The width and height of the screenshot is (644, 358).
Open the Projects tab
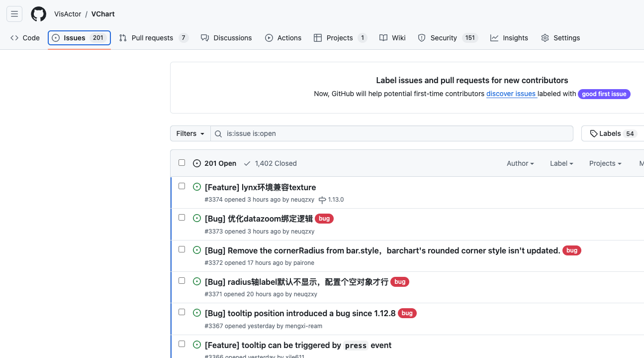(x=340, y=38)
